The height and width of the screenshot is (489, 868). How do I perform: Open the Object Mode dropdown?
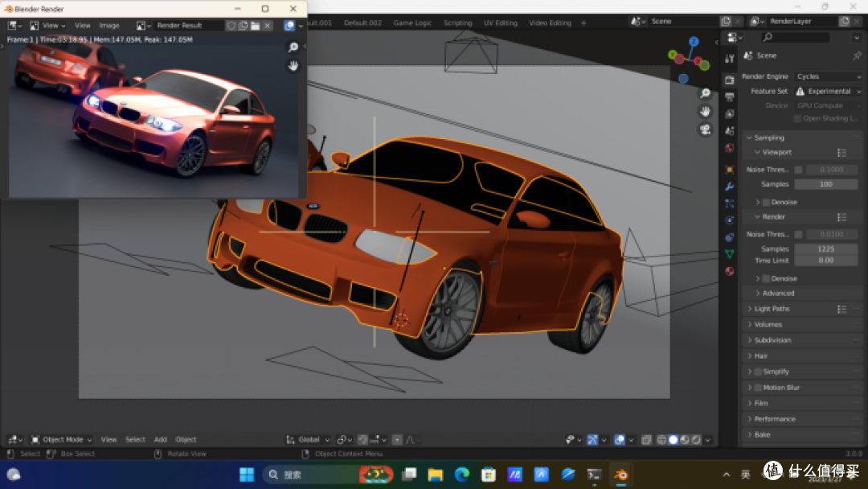pos(61,440)
